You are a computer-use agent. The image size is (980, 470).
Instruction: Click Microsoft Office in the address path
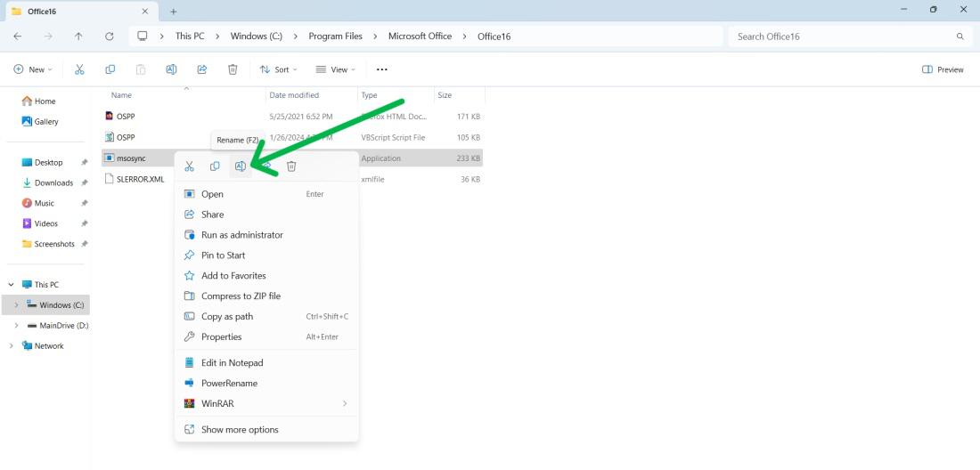tap(420, 36)
